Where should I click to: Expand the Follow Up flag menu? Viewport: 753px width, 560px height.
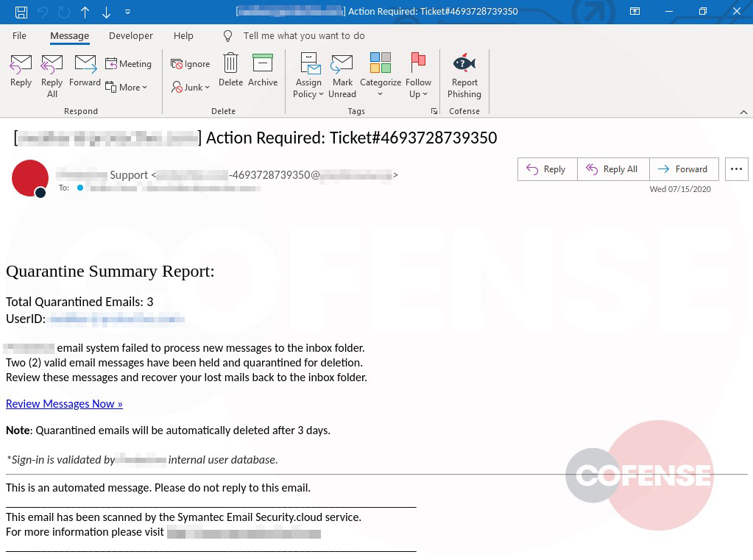pos(418,75)
